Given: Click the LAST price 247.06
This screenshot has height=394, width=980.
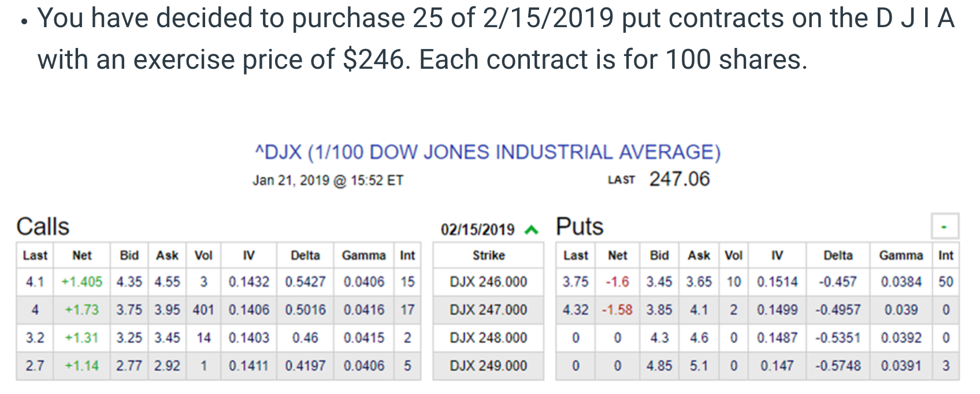Looking at the screenshot, I should 679,179.
